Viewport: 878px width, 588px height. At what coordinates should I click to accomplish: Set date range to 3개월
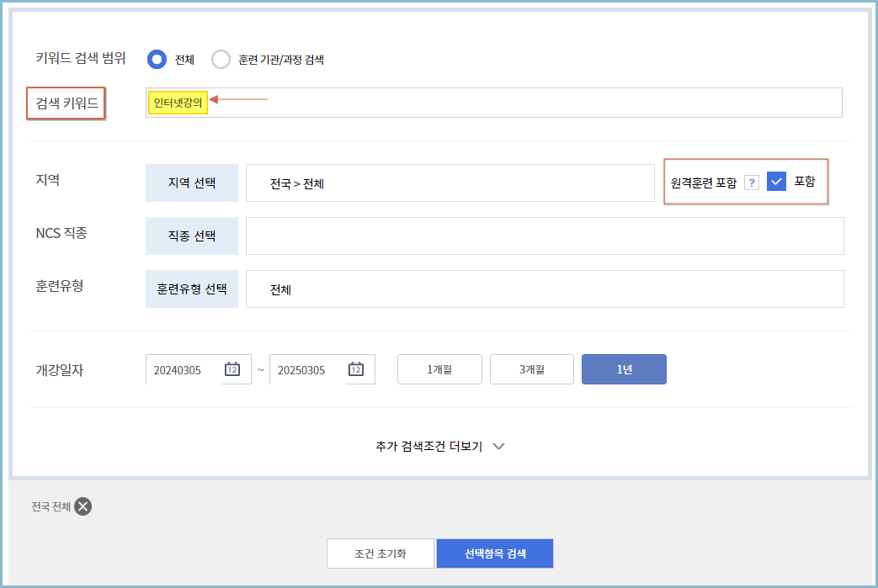(531, 369)
